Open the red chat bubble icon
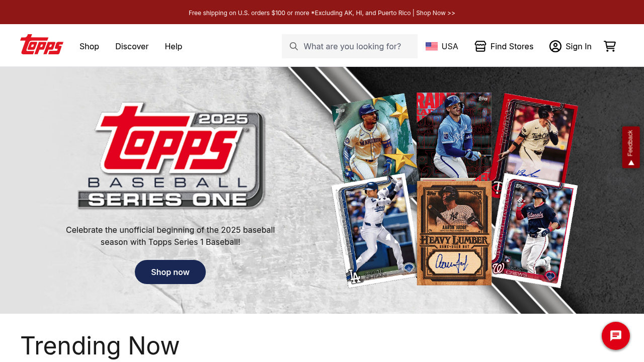Screen dimensions: 644x362 [x=616, y=336]
